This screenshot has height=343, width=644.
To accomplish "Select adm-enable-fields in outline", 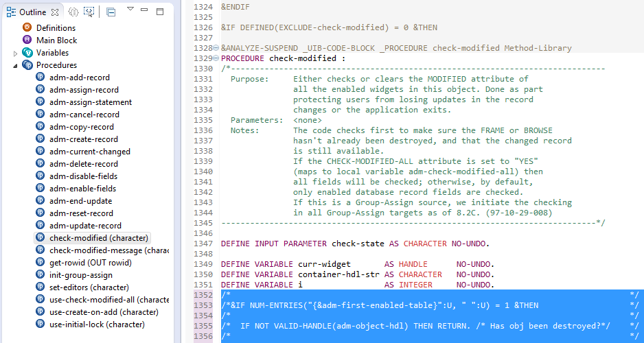I will tap(82, 189).
